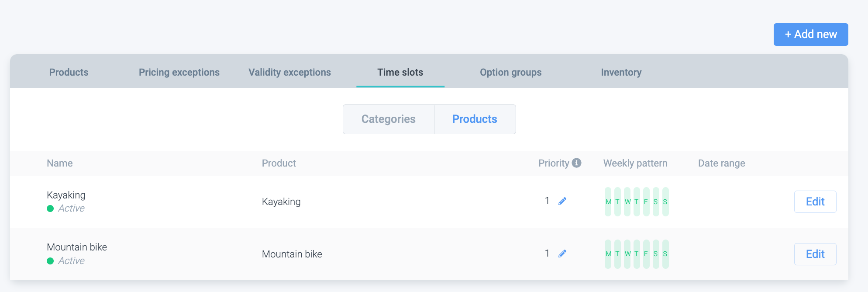The image size is (868, 292).
Task: Open the Products tab
Action: (69, 73)
